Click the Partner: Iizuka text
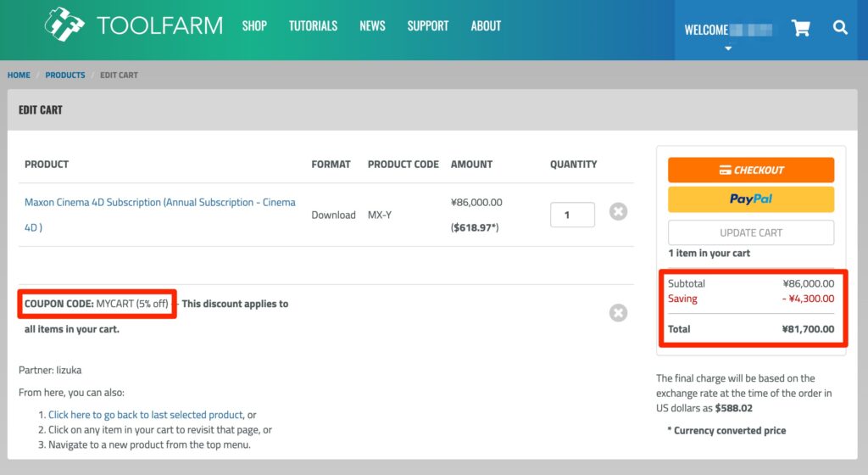Image resolution: width=868 pixels, height=475 pixels. [50, 370]
